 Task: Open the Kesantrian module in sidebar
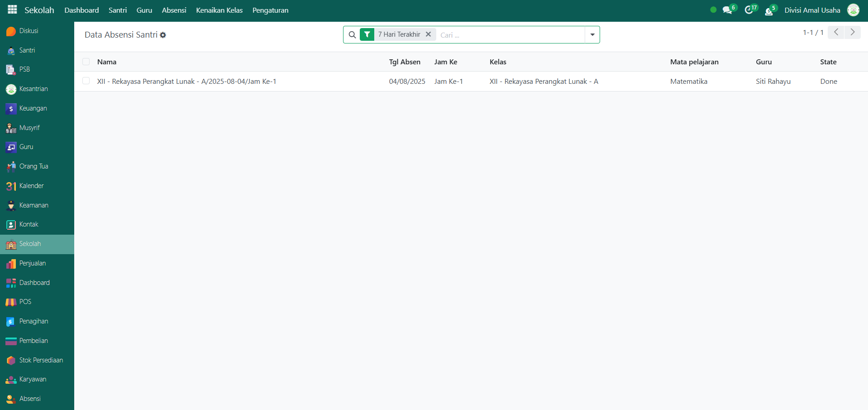click(33, 89)
